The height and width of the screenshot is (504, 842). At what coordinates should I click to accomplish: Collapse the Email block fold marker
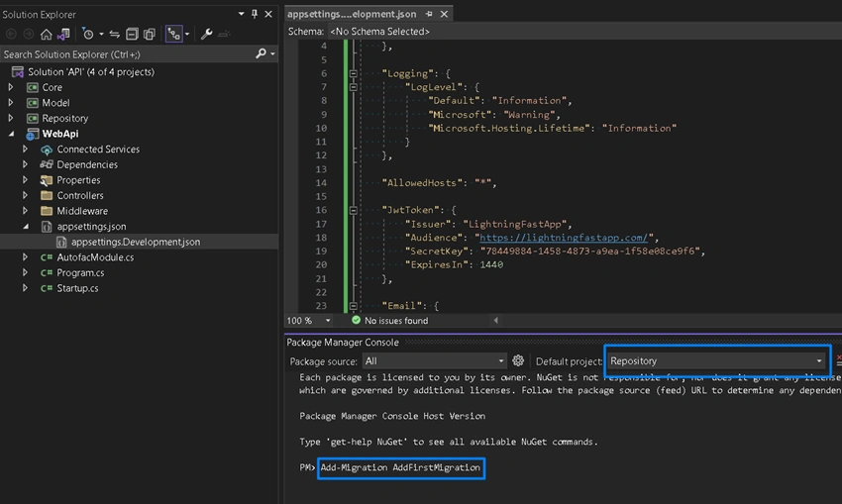click(353, 306)
